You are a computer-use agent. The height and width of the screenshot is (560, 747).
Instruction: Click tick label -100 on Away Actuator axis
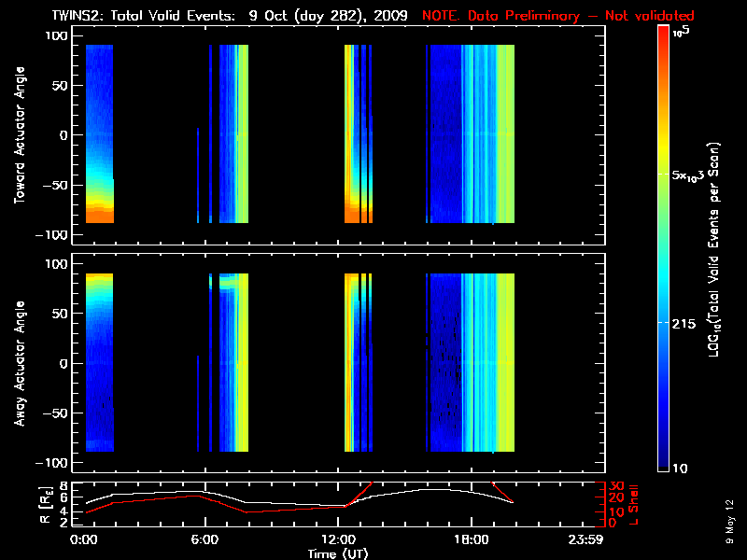tap(51, 463)
